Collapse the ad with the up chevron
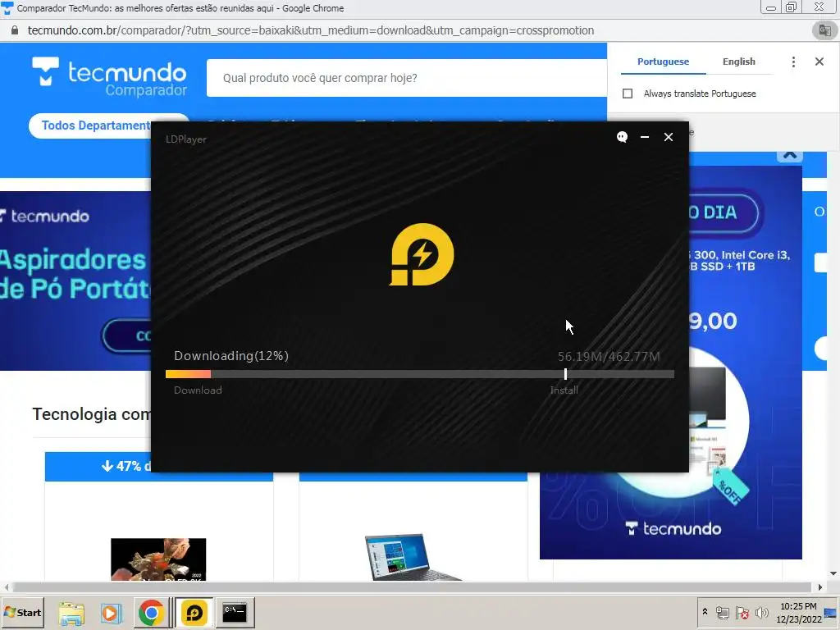The width and height of the screenshot is (840, 630). click(790, 155)
